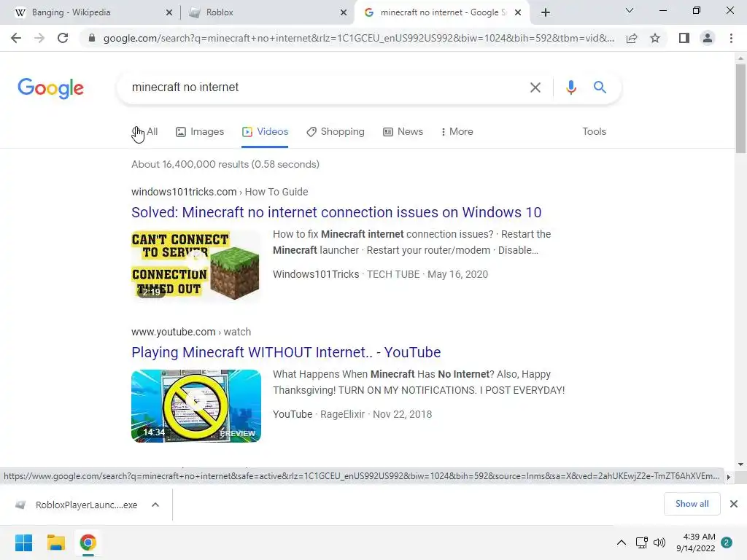747x560 pixels.
Task: Play the 14:34 RageElixir video thumbnail
Action: point(196,405)
